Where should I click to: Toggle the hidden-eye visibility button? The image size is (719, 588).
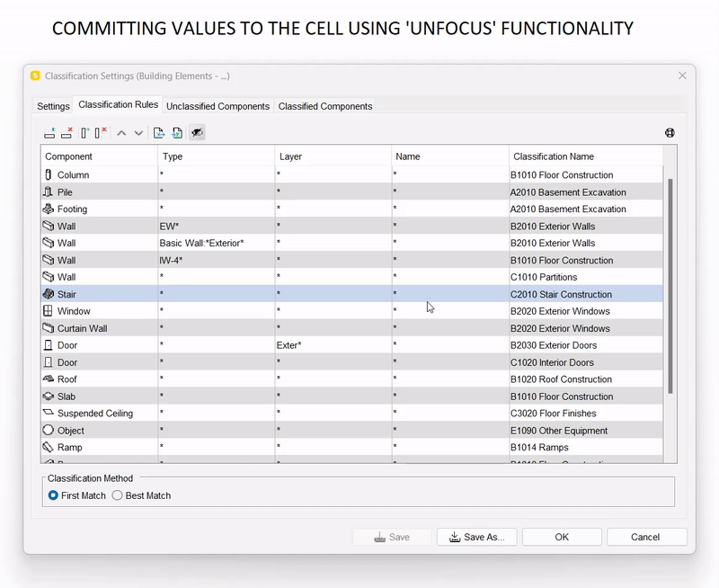(197, 133)
